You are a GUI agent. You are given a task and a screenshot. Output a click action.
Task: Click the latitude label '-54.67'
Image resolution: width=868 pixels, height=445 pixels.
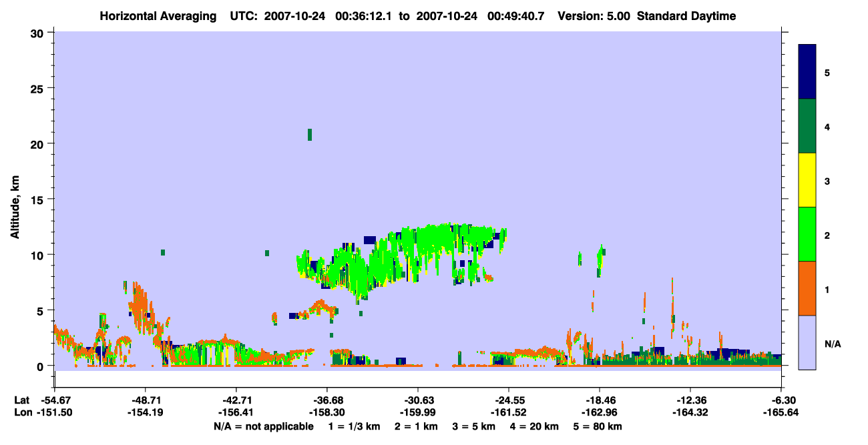pos(55,400)
